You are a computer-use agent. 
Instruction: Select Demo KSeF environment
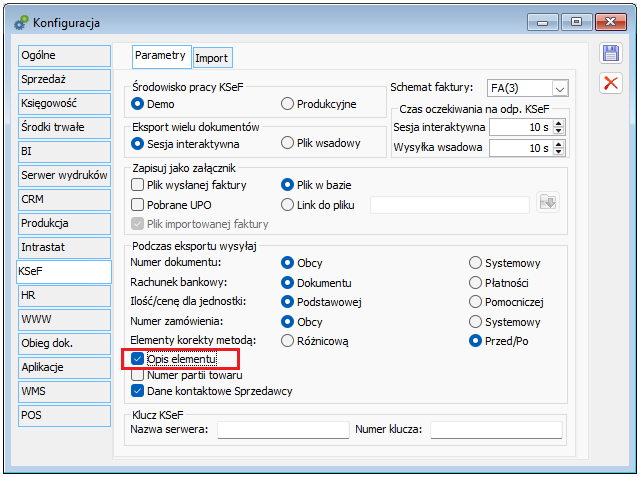(137, 104)
